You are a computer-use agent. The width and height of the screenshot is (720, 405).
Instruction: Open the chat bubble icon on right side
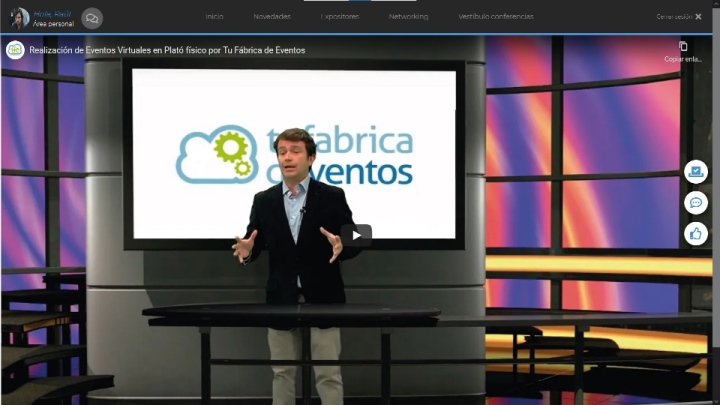click(x=696, y=202)
